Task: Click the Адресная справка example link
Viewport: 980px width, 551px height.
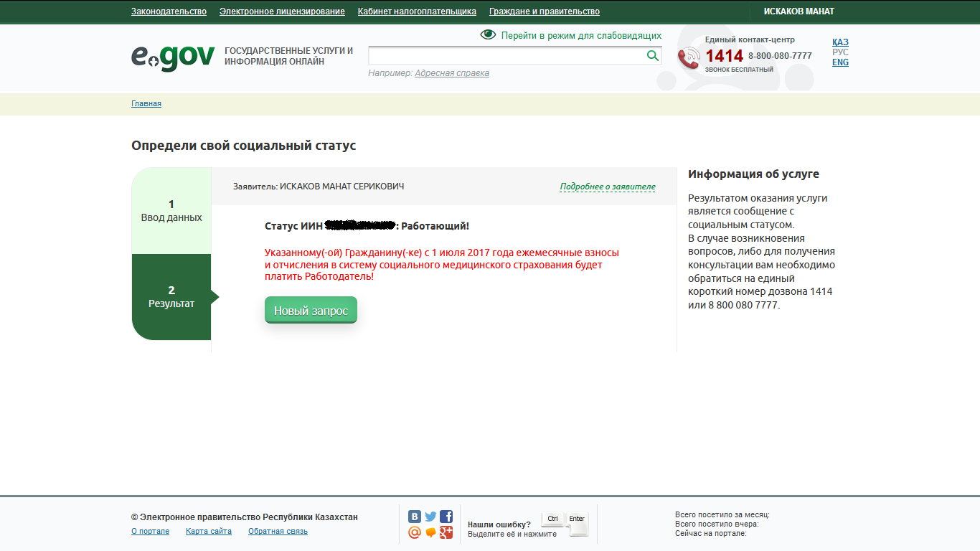Action: click(x=452, y=73)
